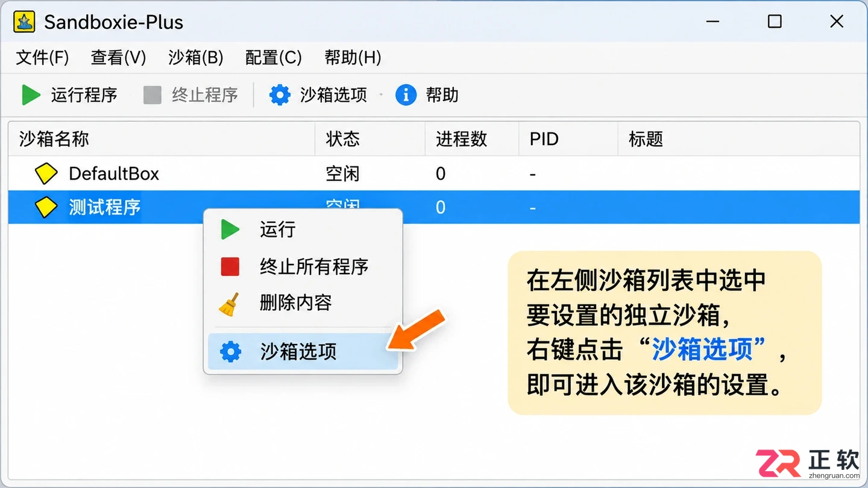Image resolution: width=868 pixels, height=488 pixels.
Task: Click the green play icon beside 运行程序
Action: tap(30, 95)
